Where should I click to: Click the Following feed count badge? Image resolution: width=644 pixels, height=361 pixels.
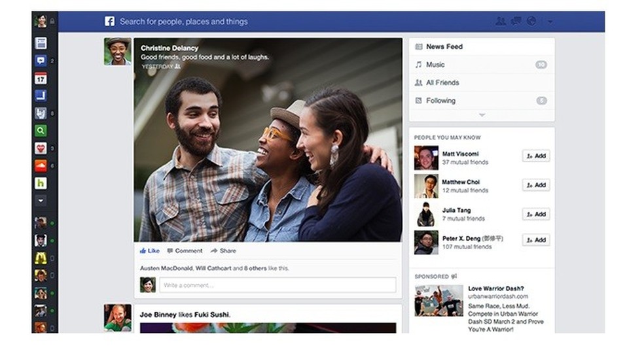point(542,101)
